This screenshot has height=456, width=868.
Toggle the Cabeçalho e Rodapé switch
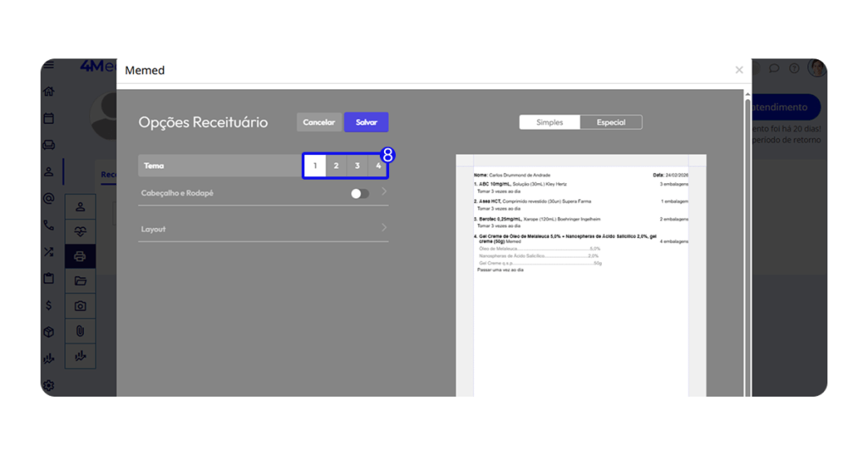pyautogui.click(x=359, y=193)
